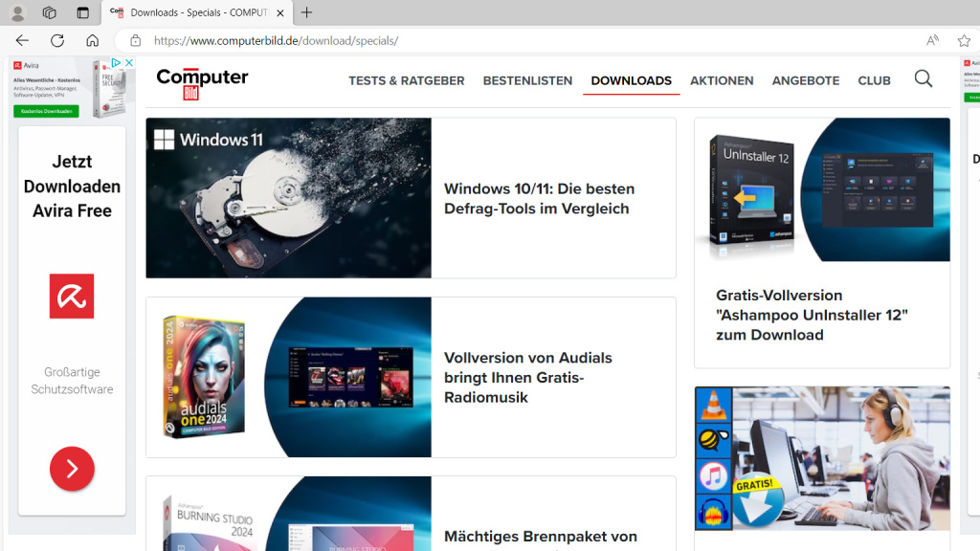980x551 pixels.
Task: Go to the browser home page via Home icon
Action: pos(91,40)
